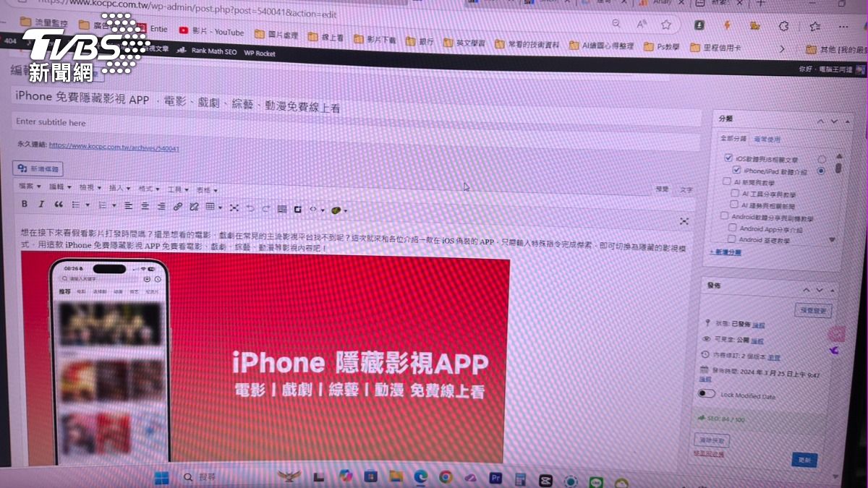Toggle the iOS軟體與JB相關文章 category checkbox
The width and height of the screenshot is (868, 488).
(728, 158)
